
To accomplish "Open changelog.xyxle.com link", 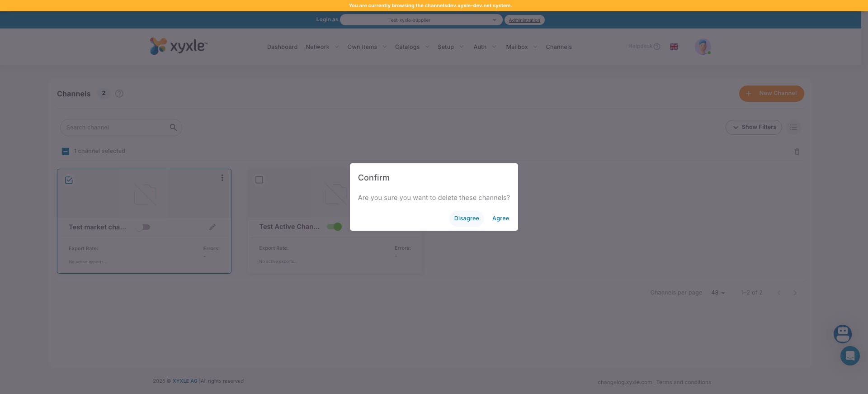I will pyautogui.click(x=625, y=382).
